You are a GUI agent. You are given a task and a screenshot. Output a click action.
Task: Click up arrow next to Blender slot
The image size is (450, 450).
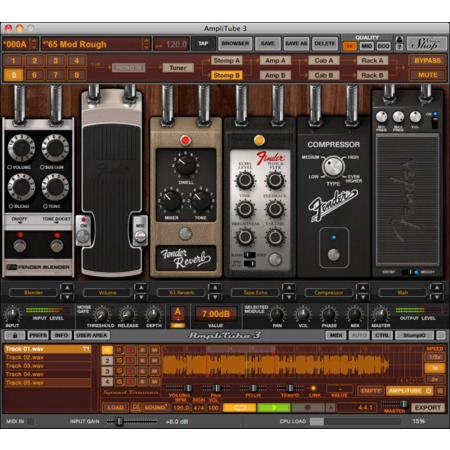tap(67, 287)
